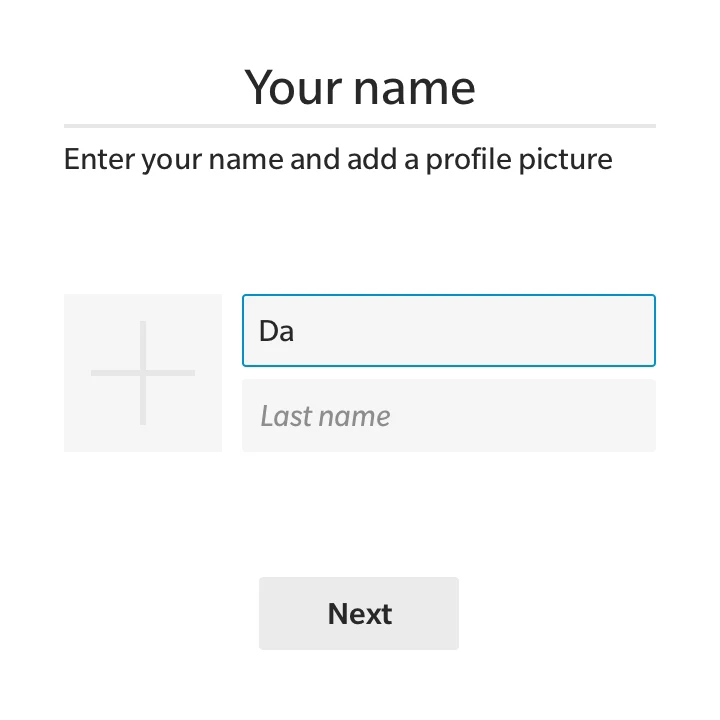
Task: Click the letter "D" in the first name
Action: [267, 331]
